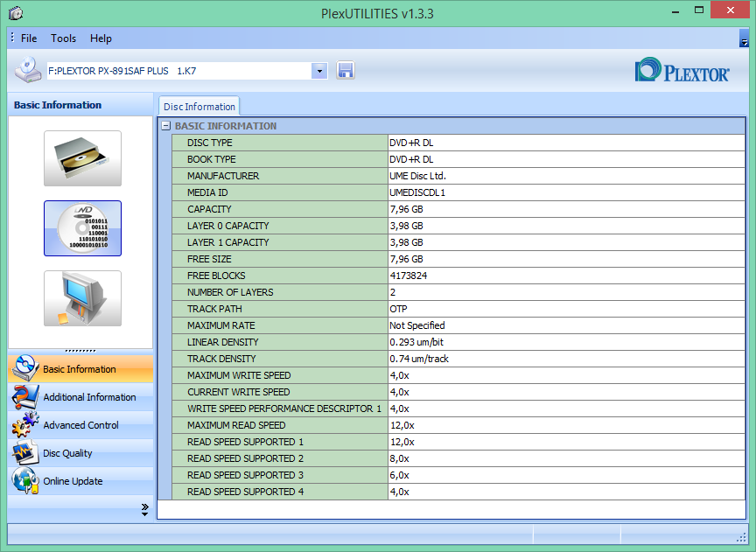Select the LAYER 0 CAPACITY row
Image resolution: width=756 pixels, height=552 pixels.
point(458,226)
